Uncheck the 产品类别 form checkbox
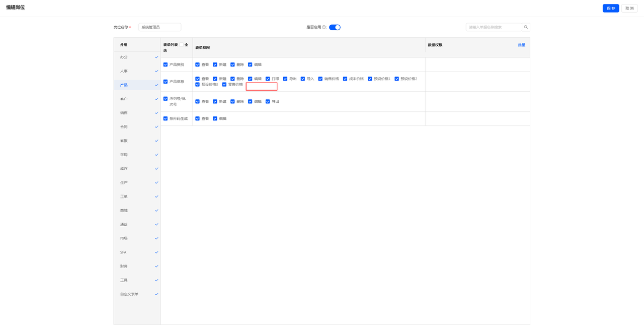This screenshot has height=331, width=644. pyautogui.click(x=166, y=64)
